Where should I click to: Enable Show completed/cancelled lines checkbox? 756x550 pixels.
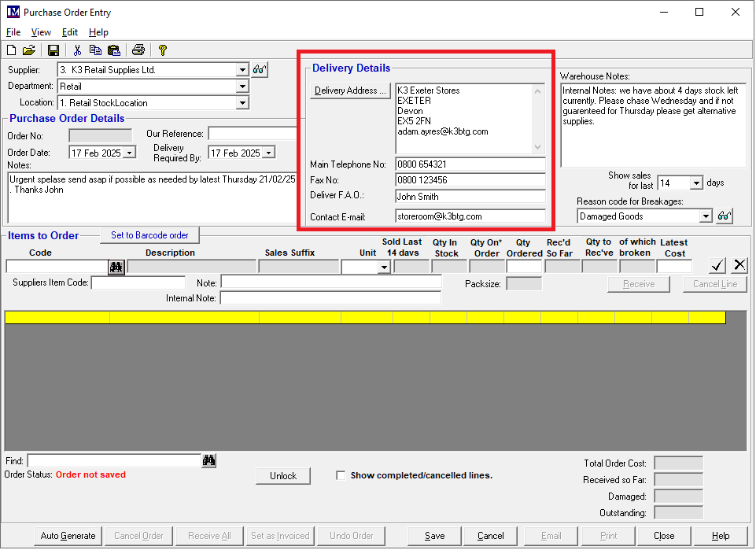(341, 475)
